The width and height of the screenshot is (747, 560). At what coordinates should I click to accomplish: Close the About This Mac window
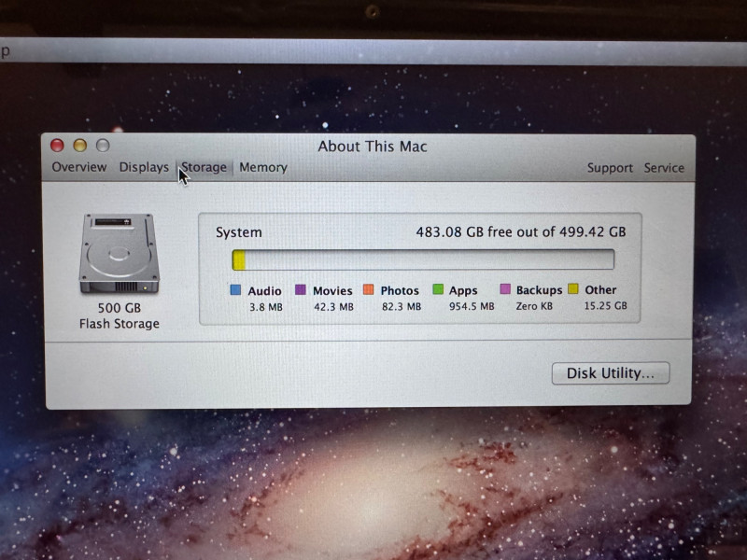click(57, 146)
